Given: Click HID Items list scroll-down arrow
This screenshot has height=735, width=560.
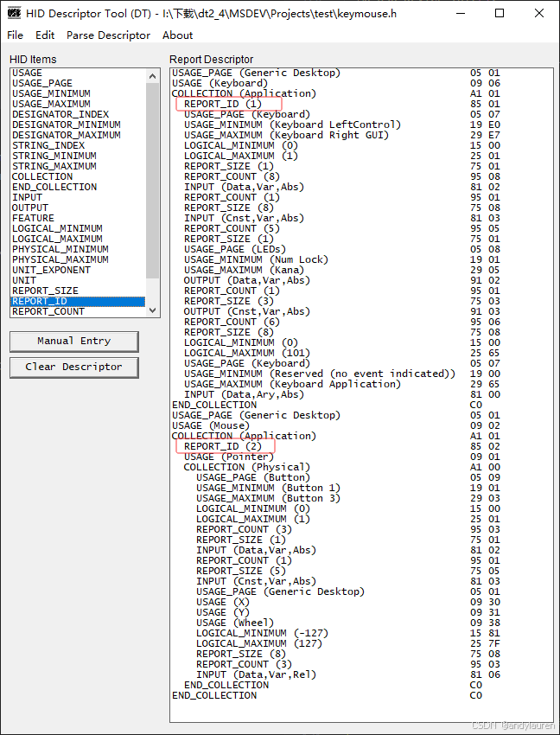Looking at the screenshot, I should coord(152,310).
